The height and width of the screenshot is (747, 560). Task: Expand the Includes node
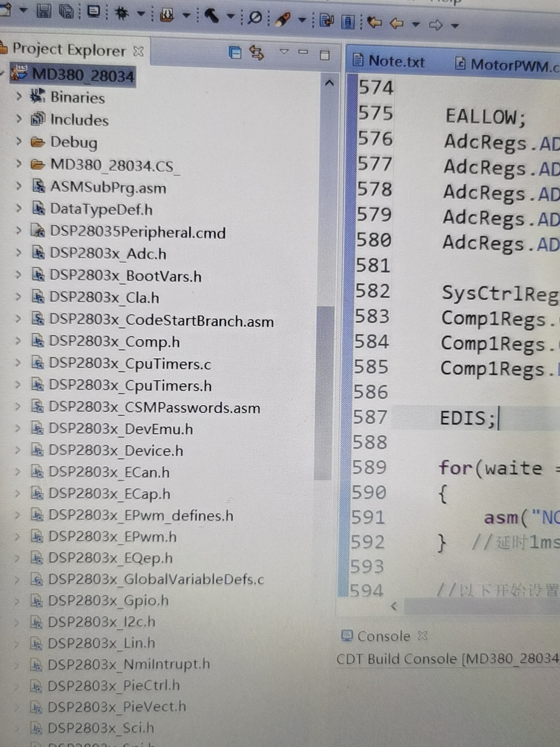19,119
